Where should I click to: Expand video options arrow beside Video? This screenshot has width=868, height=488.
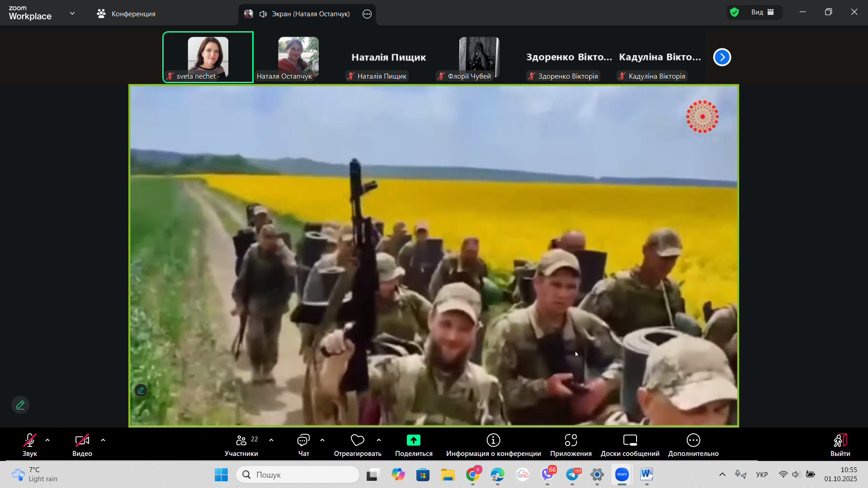(x=103, y=440)
